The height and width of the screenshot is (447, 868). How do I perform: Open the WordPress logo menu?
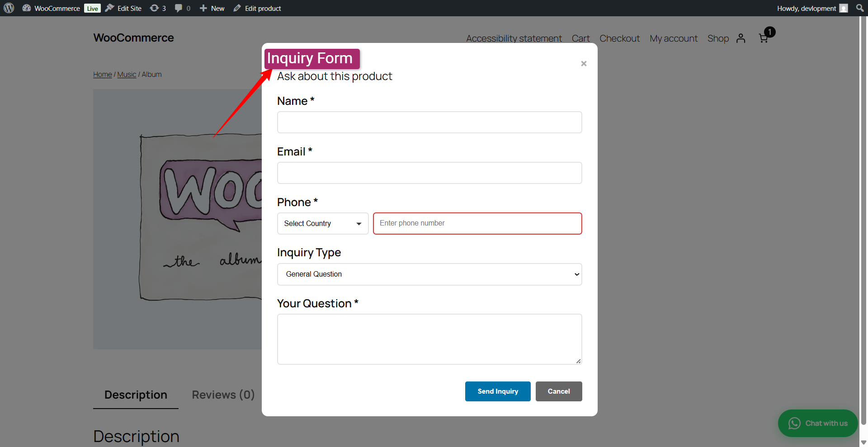pyautogui.click(x=9, y=8)
